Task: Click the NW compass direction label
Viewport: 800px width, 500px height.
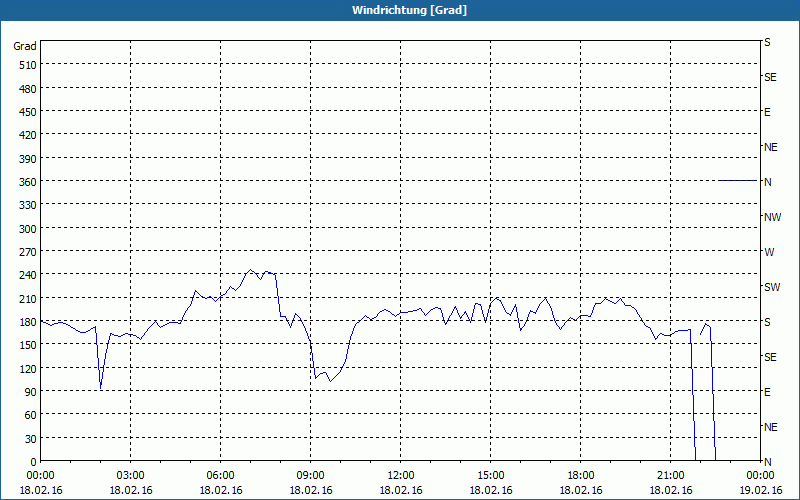Action: pyautogui.click(x=772, y=217)
